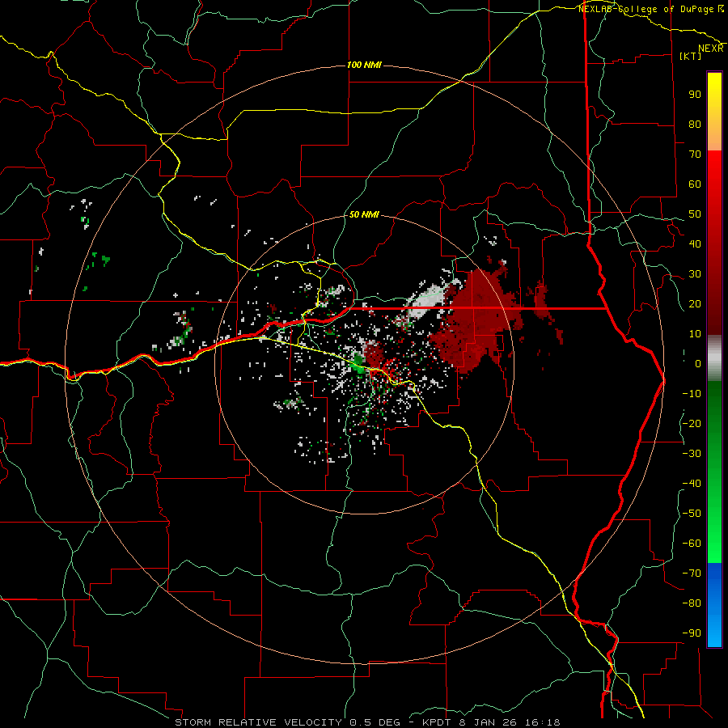Click the "NEXR" label above the scale
Image resolution: width=728 pixels, height=728 pixels.
tap(711, 49)
